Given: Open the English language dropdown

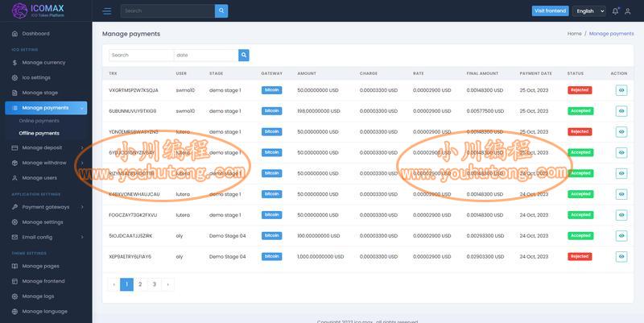Looking at the screenshot, I should click(590, 11).
